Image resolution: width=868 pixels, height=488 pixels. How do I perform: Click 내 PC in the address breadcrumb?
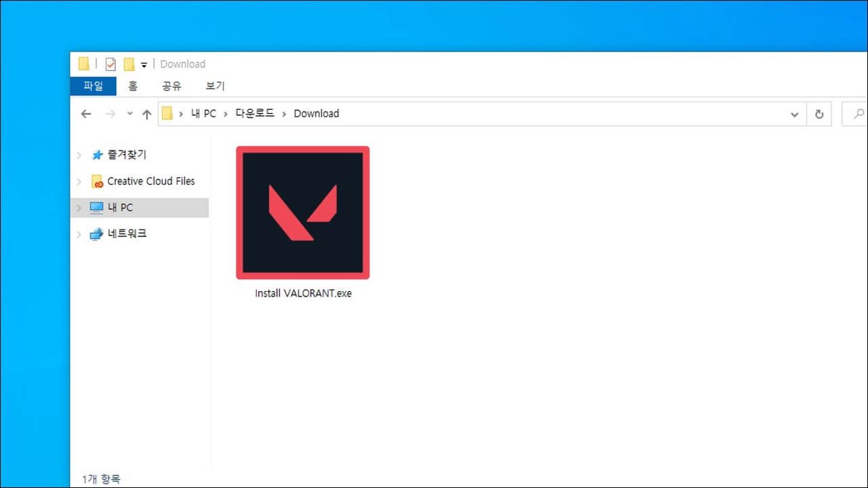click(x=203, y=114)
